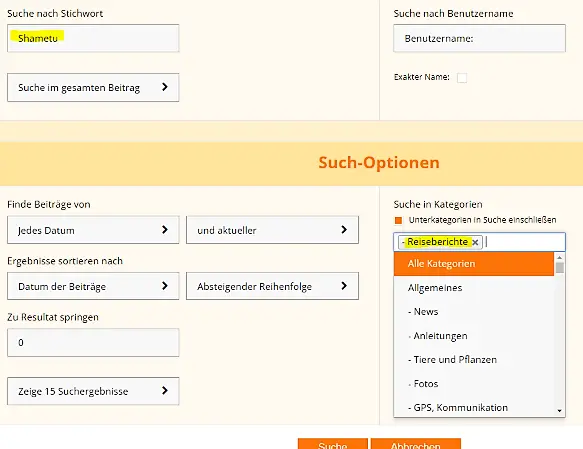This screenshot has width=583, height=449.
Task: Click the category list scrollbar thumb
Action: [x=560, y=268]
